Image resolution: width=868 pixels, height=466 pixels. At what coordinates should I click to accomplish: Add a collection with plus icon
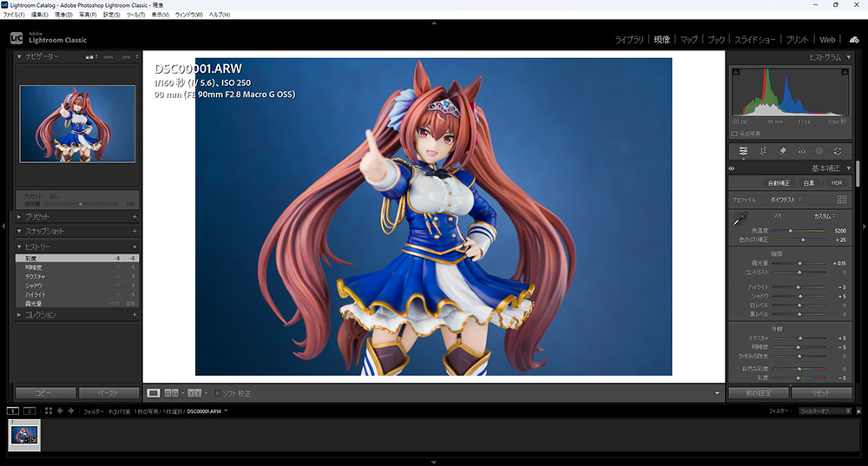(135, 315)
